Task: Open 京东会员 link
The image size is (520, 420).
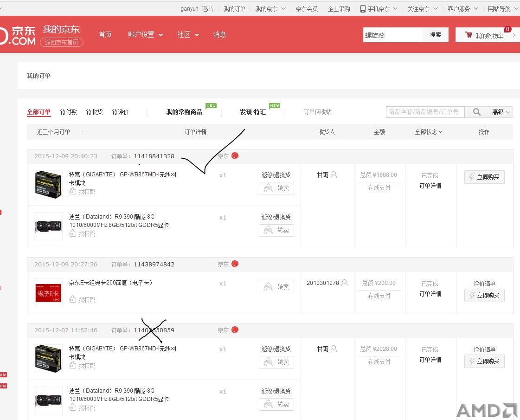Action: [307, 9]
